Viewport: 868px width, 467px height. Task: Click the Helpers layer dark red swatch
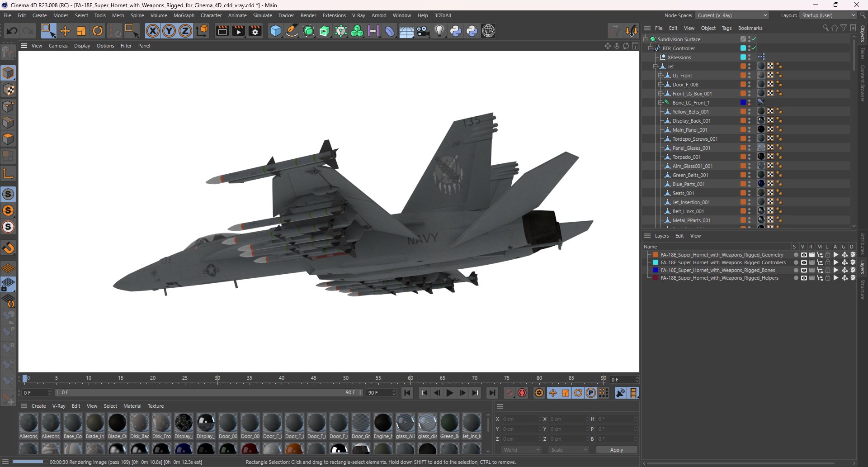tap(656, 278)
